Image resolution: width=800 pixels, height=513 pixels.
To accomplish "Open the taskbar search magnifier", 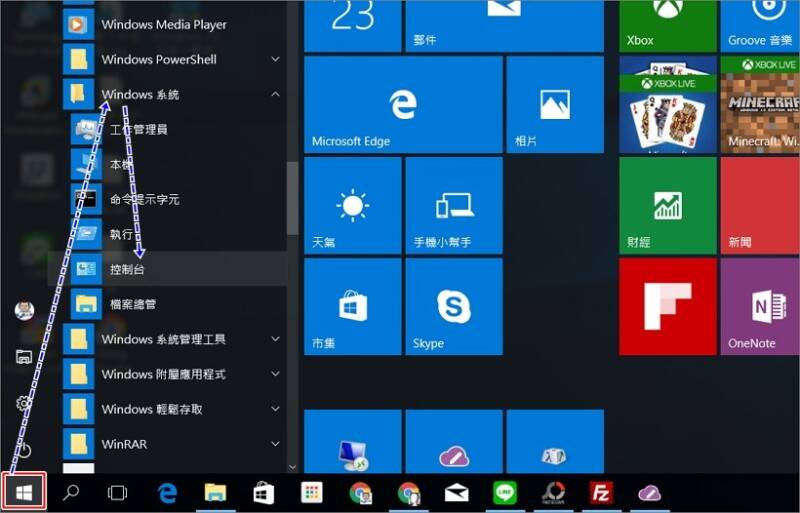I will click(70, 492).
